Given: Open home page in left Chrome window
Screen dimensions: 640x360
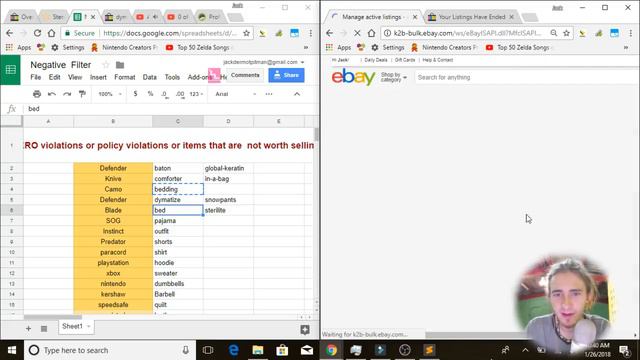Looking at the screenshot, I should (51, 33).
